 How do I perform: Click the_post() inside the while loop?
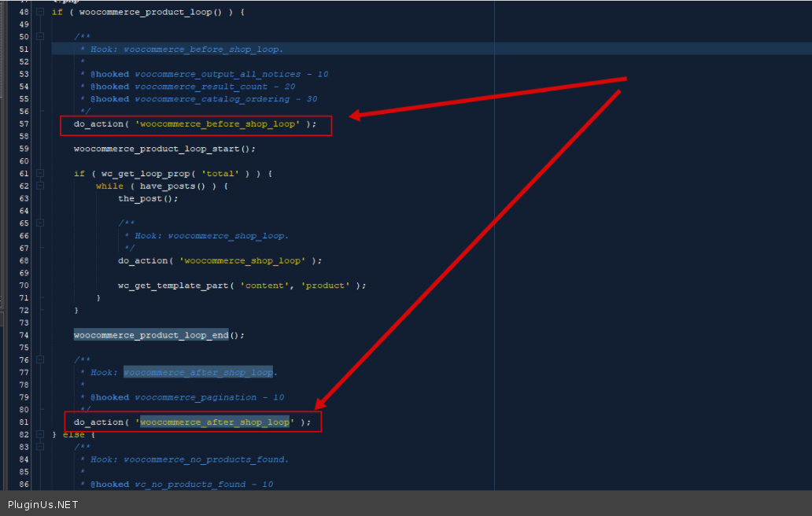coord(148,198)
